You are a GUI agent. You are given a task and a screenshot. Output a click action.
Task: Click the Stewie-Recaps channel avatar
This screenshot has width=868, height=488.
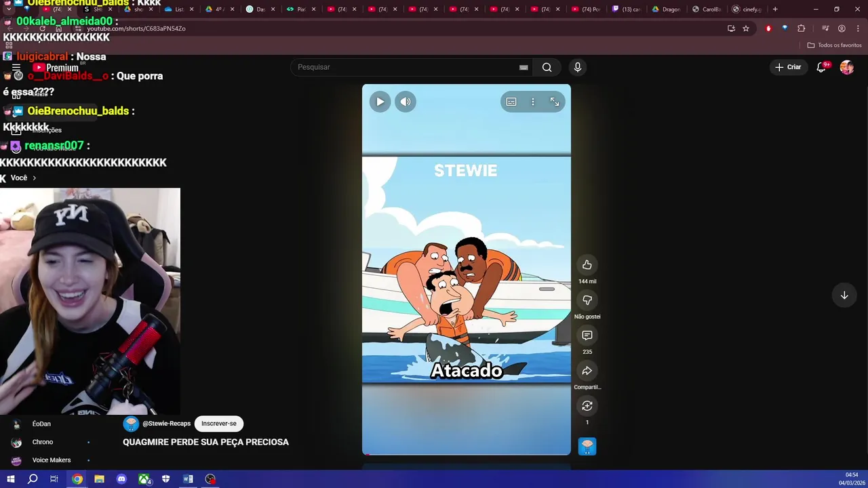click(x=131, y=424)
